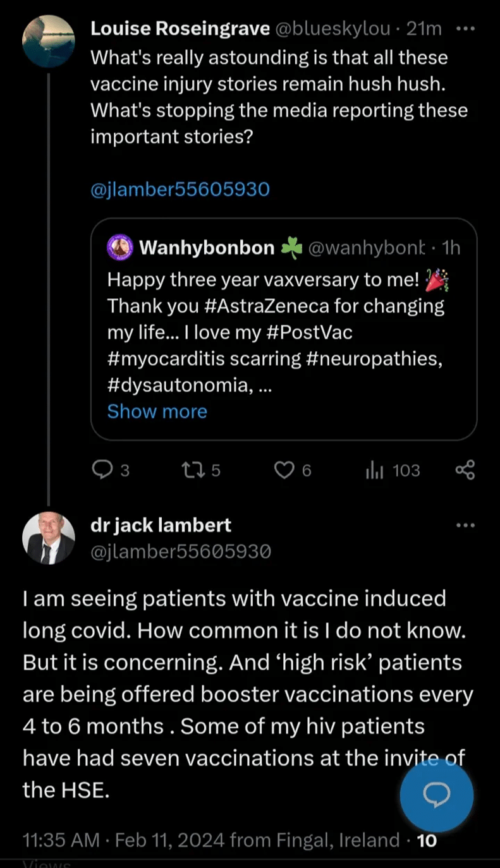Open Louise Roseingrave's profile picture
The image size is (500, 868).
coord(49,42)
